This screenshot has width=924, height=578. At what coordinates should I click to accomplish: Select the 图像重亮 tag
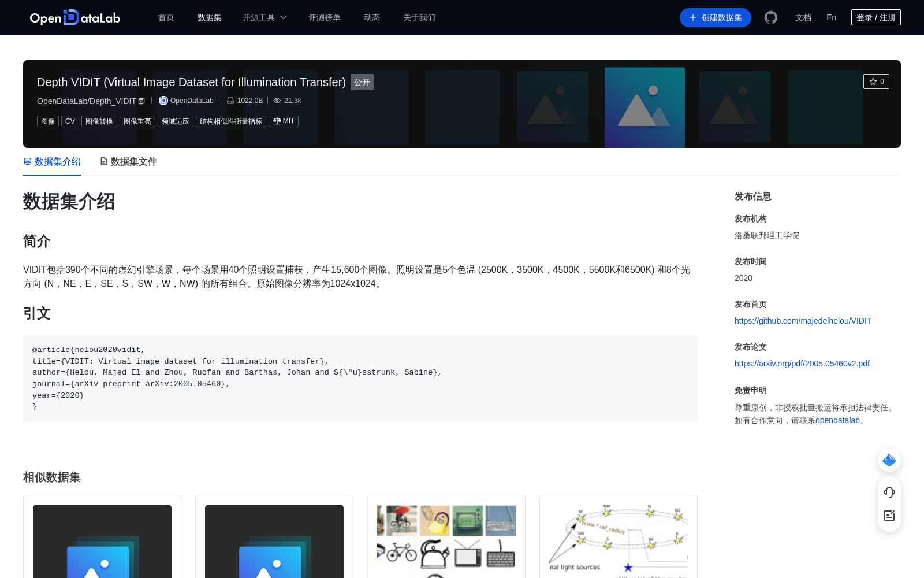pos(137,121)
